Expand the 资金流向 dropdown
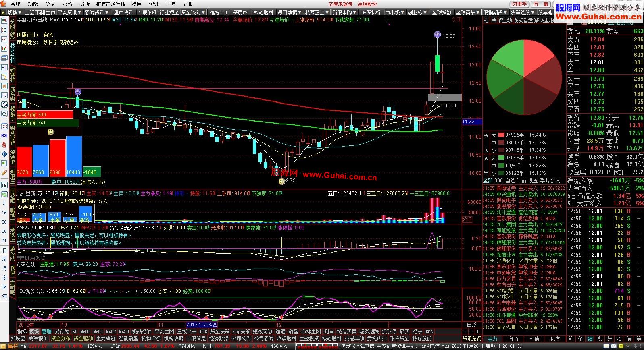 (193, 12)
